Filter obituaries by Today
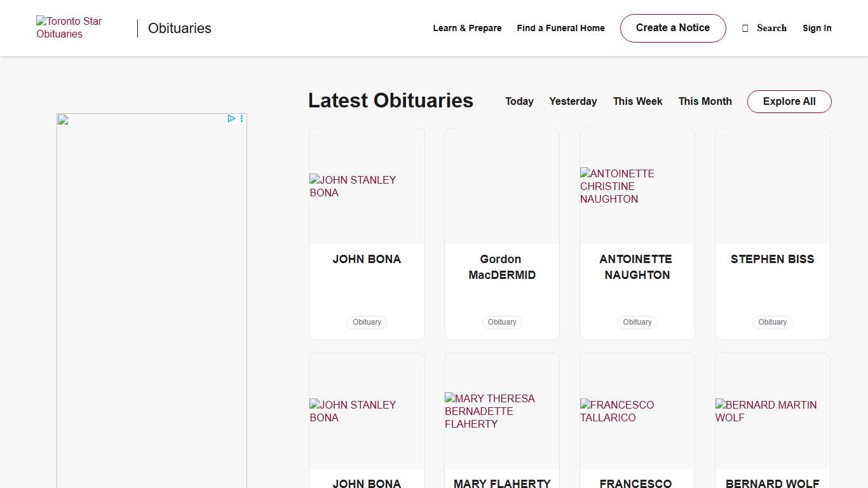 (519, 102)
